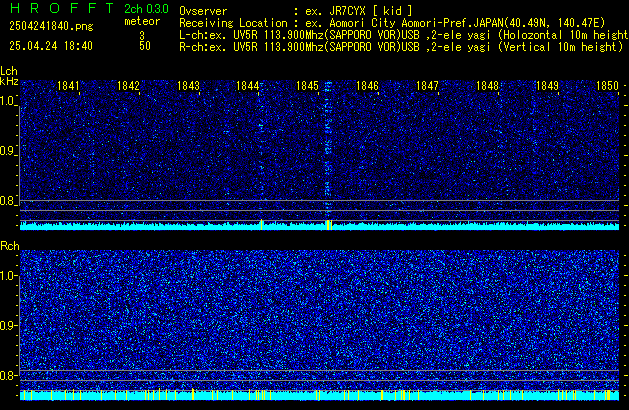Click the 1848 time marker

click(487, 86)
